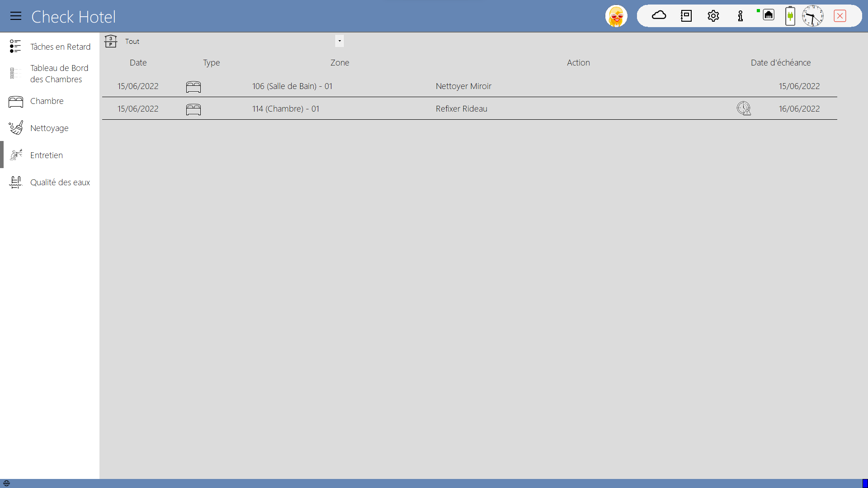
Task: Click the Nettoyage broom icon
Action: pyautogui.click(x=16, y=127)
